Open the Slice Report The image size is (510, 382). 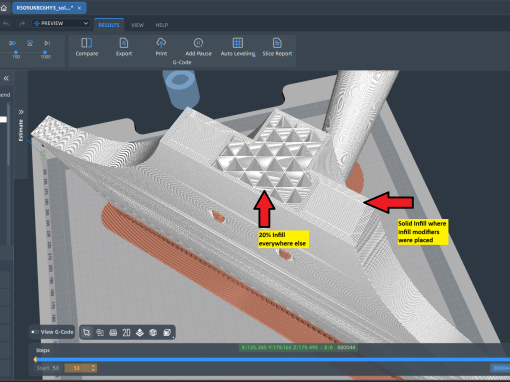277,47
